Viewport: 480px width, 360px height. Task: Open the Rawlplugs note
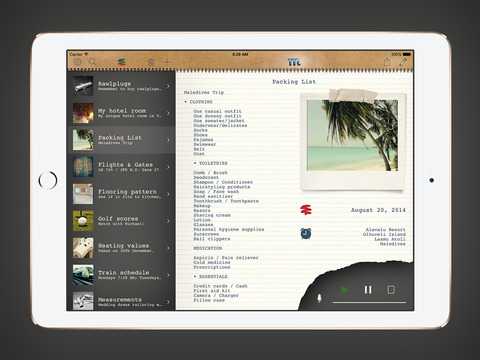pos(121,86)
